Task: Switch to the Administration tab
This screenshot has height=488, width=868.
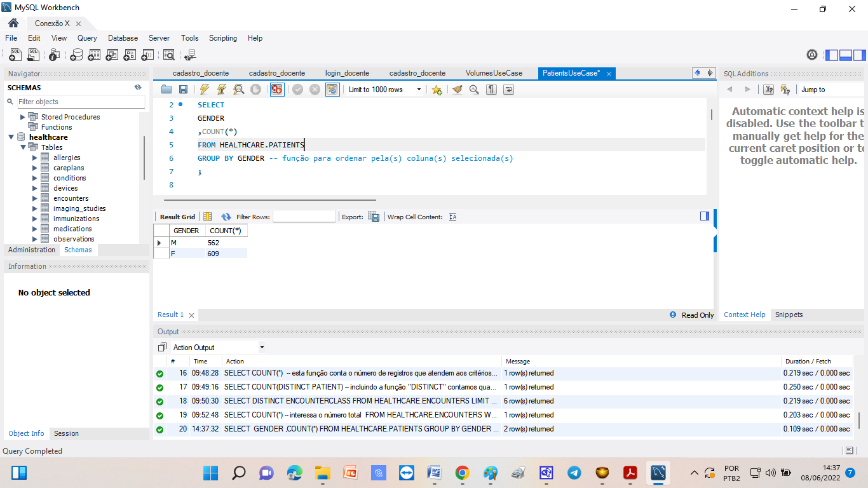Action: [32, 250]
